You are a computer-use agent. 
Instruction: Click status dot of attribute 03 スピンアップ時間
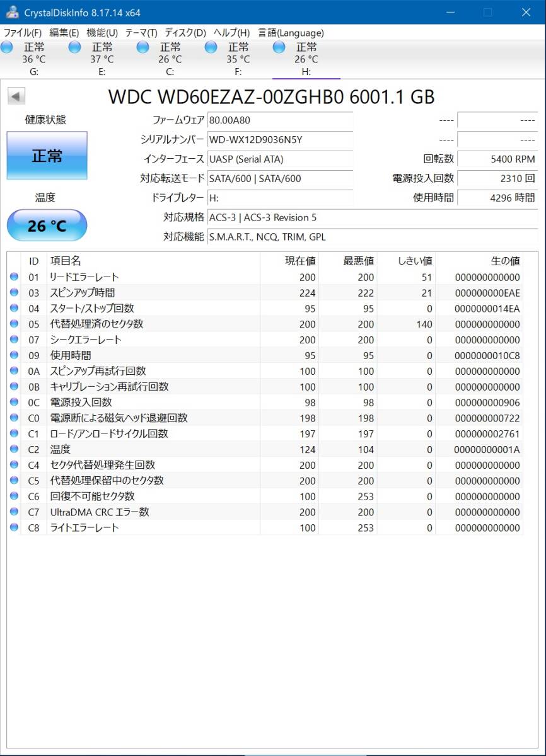pyautogui.click(x=14, y=293)
